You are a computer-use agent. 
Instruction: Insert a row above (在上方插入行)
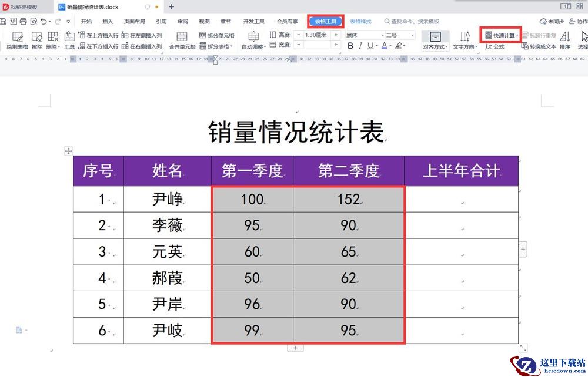[x=99, y=35]
